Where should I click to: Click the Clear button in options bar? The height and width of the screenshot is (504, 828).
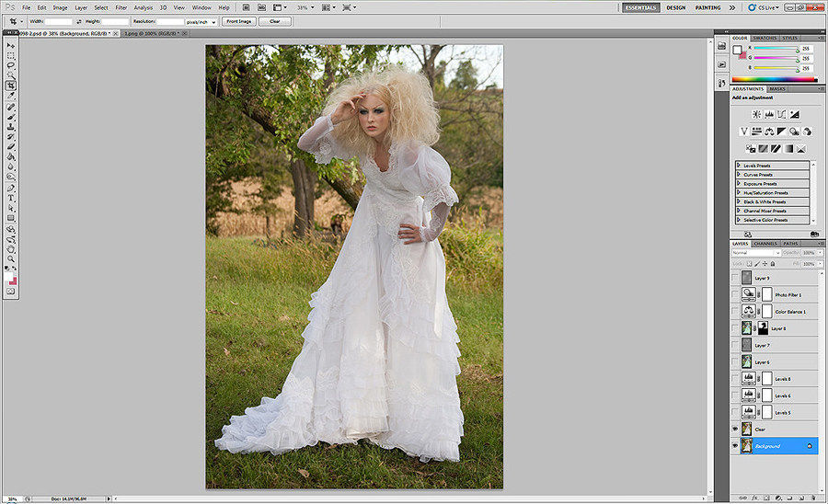pyautogui.click(x=274, y=22)
